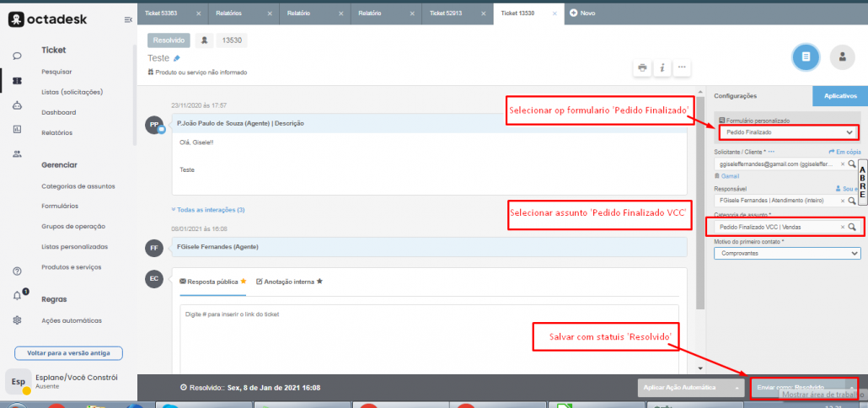Open the Formulário personalizado dropdown
This screenshot has width=868, height=408.
point(787,132)
